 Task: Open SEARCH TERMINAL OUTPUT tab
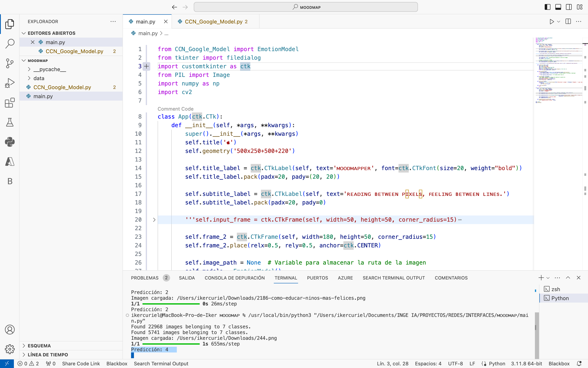tap(394, 278)
